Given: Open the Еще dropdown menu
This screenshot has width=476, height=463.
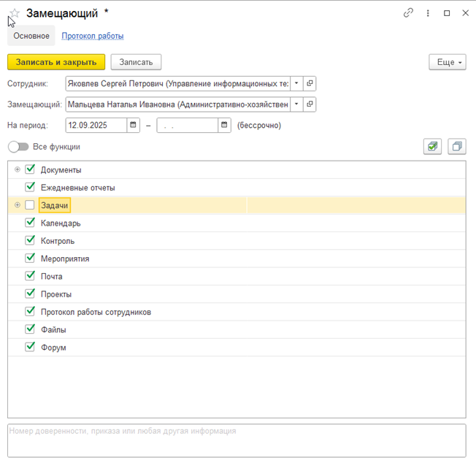Looking at the screenshot, I should [448, 63].
